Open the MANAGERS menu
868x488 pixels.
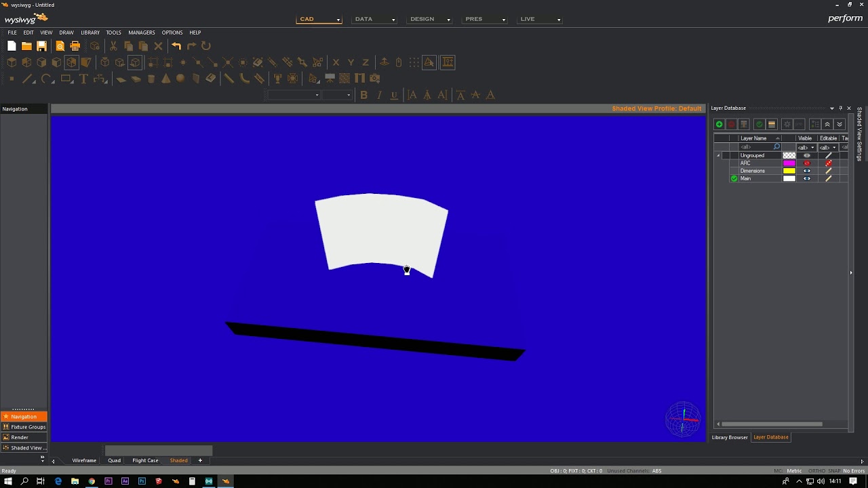click(142, 33)
